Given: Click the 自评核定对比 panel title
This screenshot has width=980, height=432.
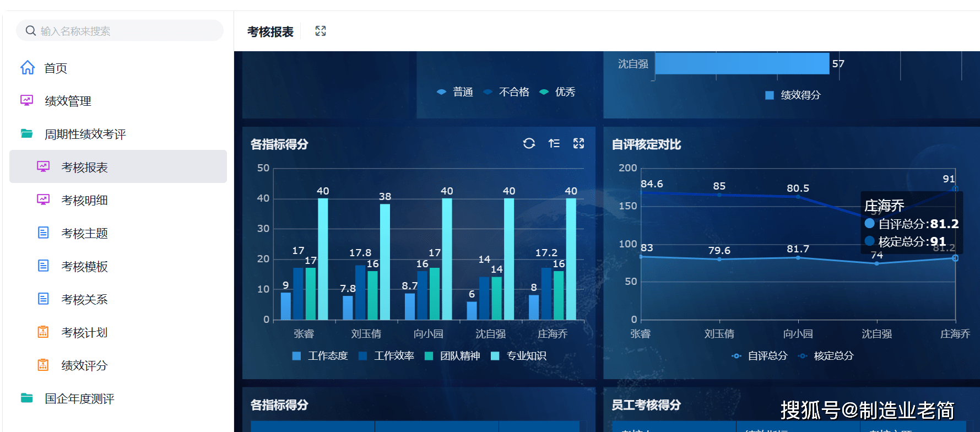Looking at the screenshot, I should [x=646, y=144].
